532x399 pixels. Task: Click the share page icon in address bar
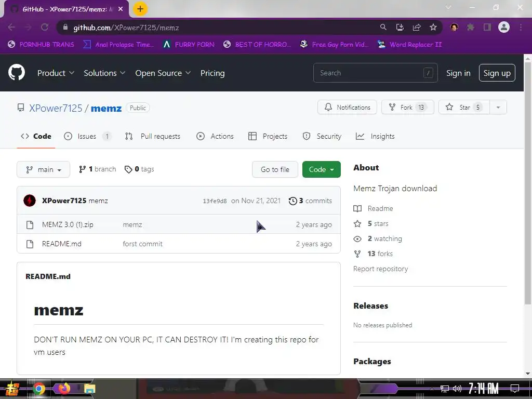[417, 27]
